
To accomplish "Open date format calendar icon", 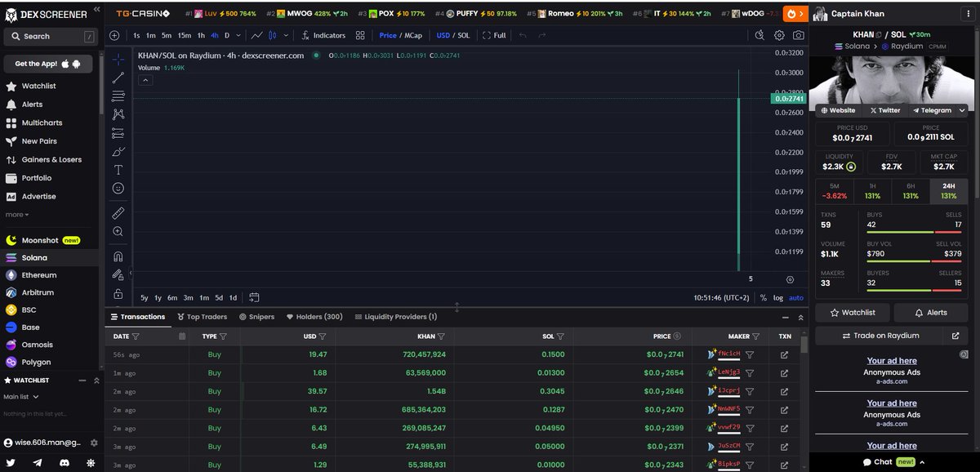I will tap(182, 336).
